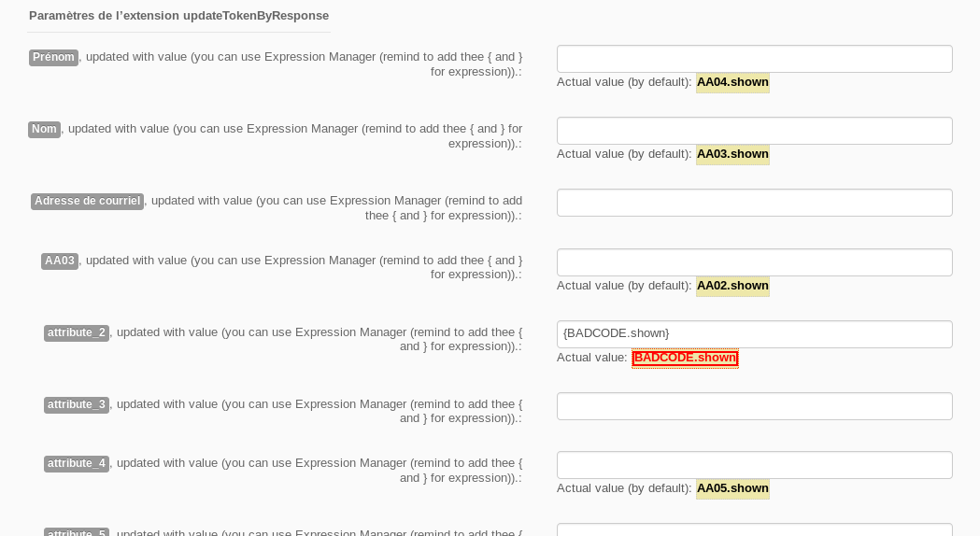Viewport: 980px width, 536px height.
Task: Click the gray AA03 label badge
Action: (60, 261)
